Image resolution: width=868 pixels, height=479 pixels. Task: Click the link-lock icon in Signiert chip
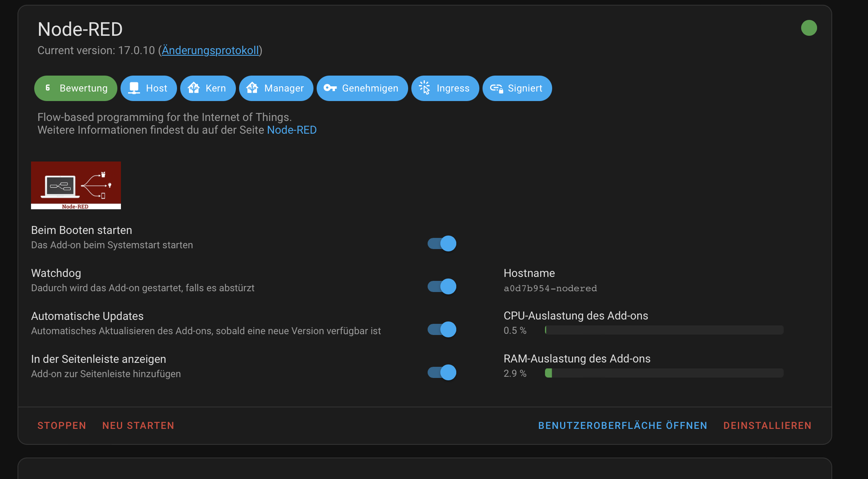(496, 88)
